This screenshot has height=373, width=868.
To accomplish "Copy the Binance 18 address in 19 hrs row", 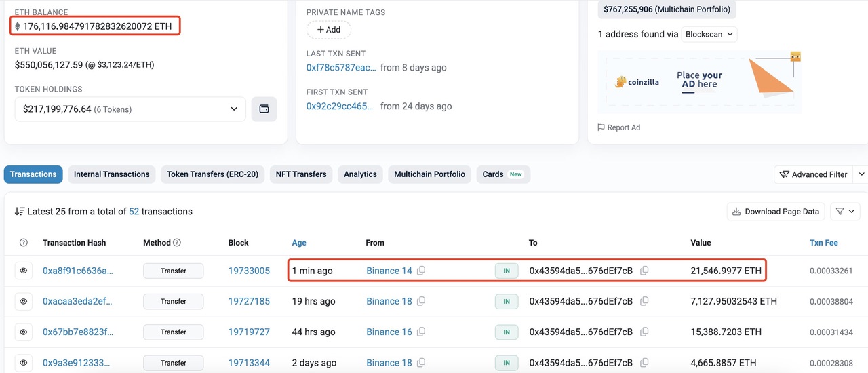I will 421,301.
